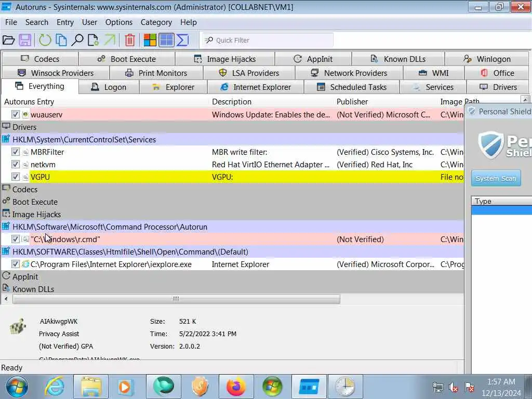Open the Entry menu
This screenshot has width=532, height=399.
point(65,22)
